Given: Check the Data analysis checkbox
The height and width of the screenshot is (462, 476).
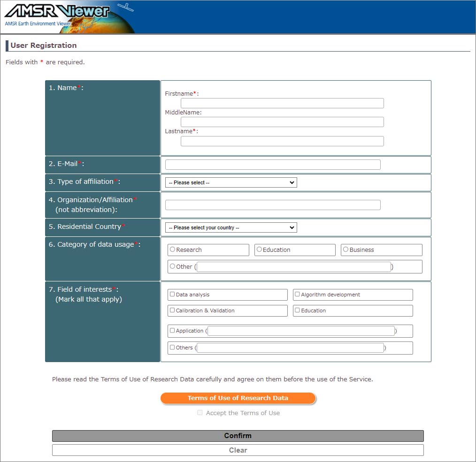Looking at the screenshot, I should (x=172, y=294).
